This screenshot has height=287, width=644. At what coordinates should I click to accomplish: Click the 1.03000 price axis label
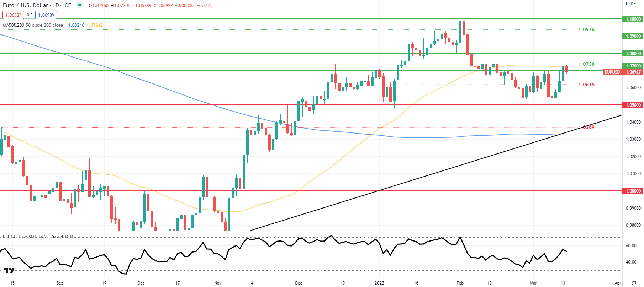tap(633, 139)
